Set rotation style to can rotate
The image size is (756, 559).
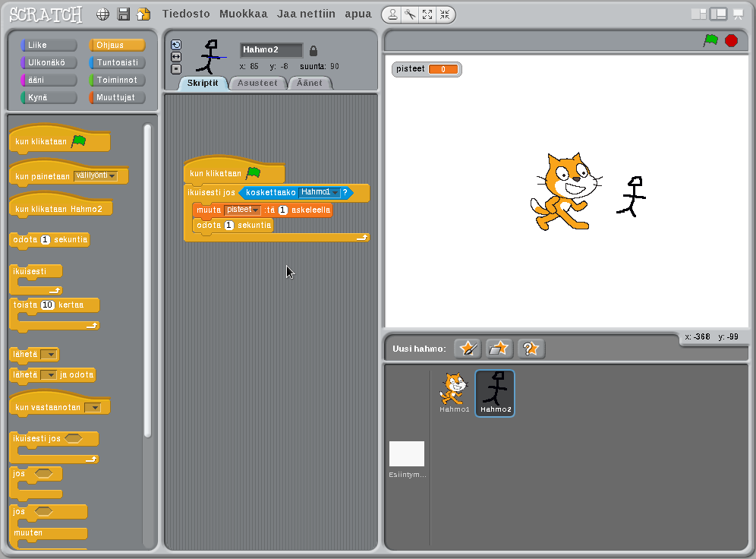point(176,45)
